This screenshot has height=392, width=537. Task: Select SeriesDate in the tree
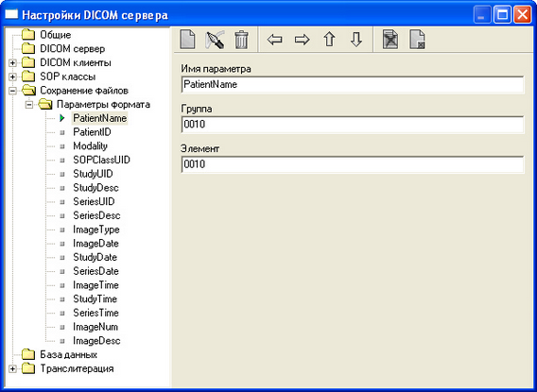95,271
